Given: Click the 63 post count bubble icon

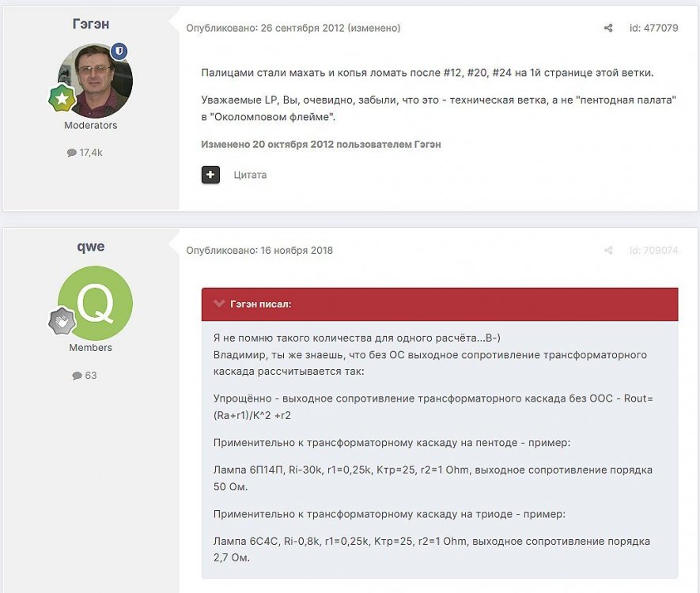Looking at the screenshot, I should click(77, 376).
